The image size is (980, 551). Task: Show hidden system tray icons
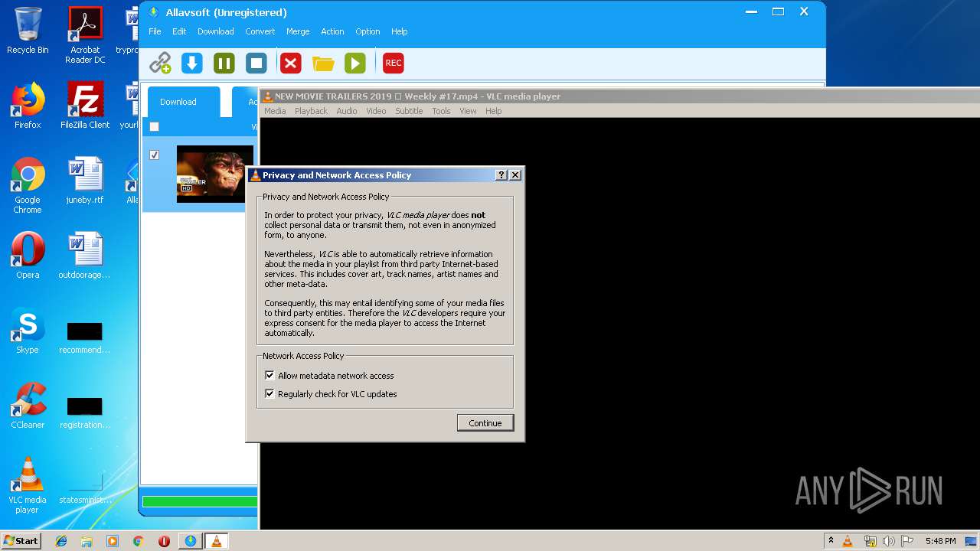(x=831, y=540)
